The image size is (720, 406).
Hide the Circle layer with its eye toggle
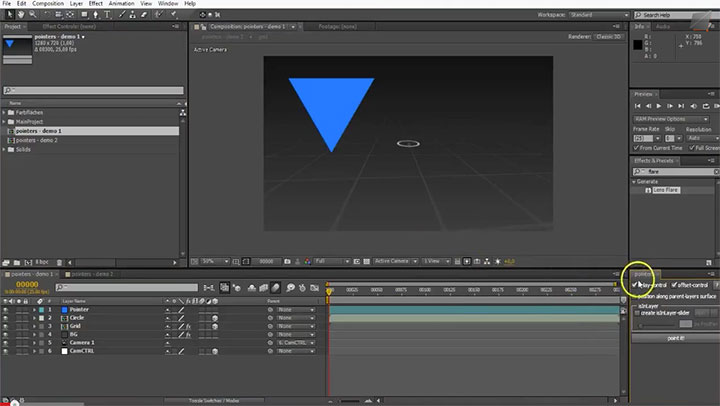click(6, 318)
